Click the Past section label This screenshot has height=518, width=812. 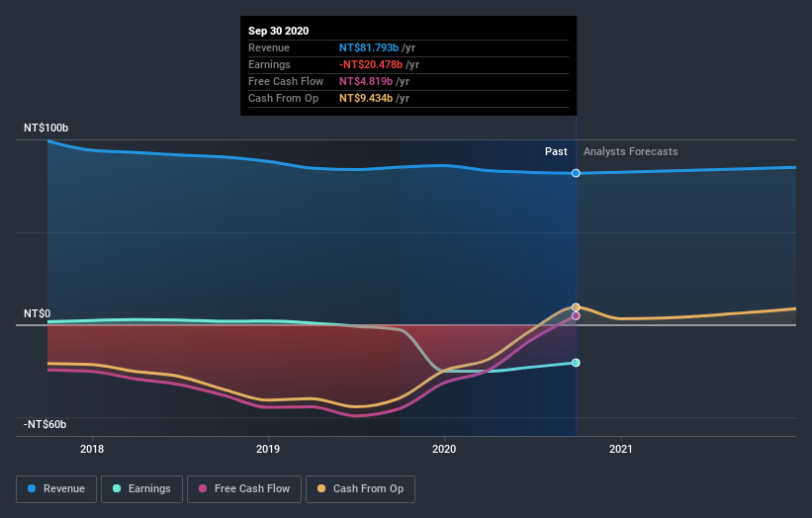coord(556,151)
